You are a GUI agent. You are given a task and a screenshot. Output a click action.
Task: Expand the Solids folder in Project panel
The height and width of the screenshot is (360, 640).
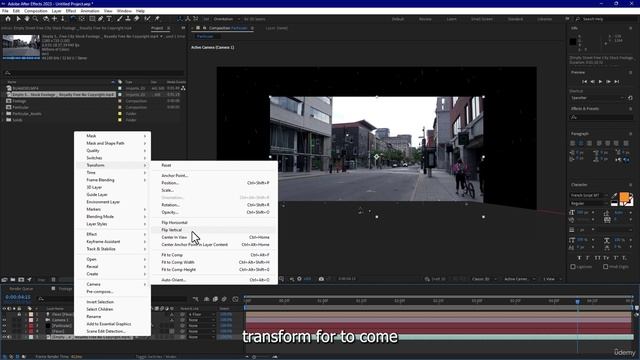(3, 120)
